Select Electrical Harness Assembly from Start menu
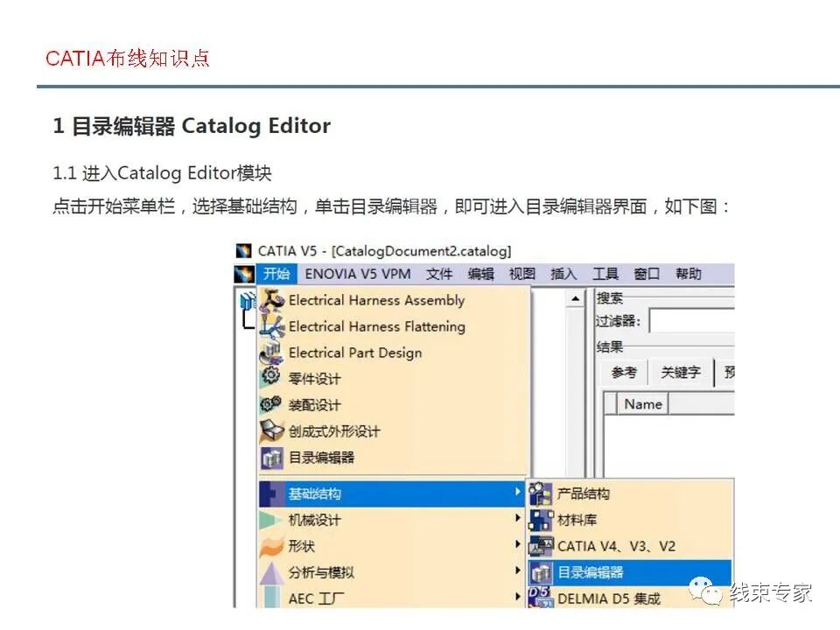This screenshot has height=630, width=840. coord(376,300)
